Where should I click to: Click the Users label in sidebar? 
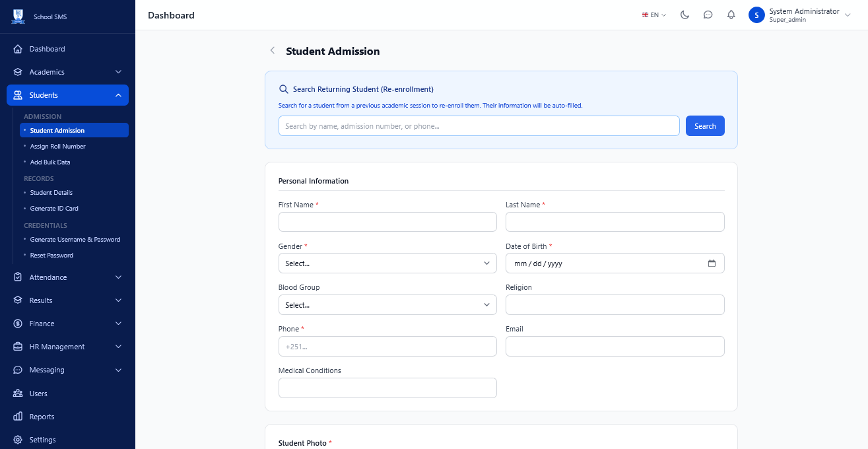click(x=38, y=394)
